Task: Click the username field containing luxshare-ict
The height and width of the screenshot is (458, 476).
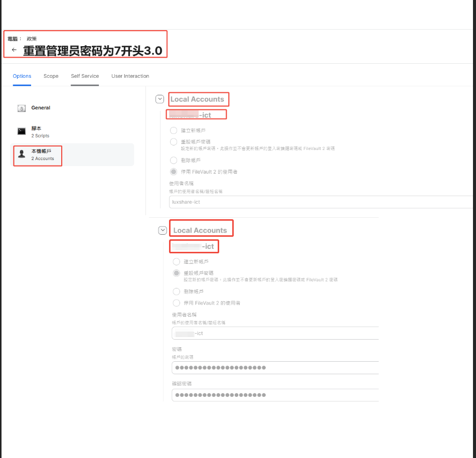Action: click(321, 202)
